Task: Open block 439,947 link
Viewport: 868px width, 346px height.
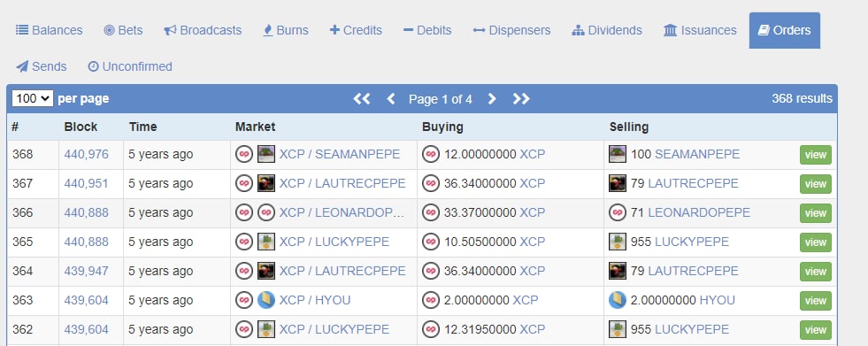Action: coord(87,271)
